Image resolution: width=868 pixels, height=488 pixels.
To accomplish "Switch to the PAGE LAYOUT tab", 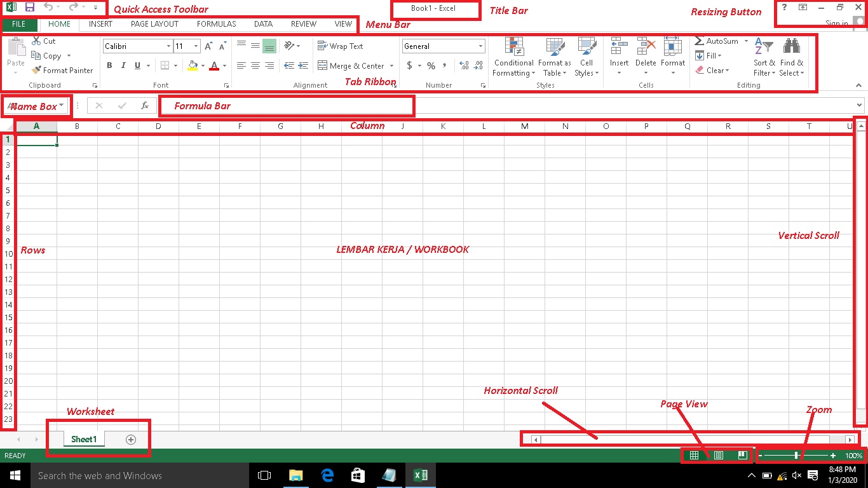I will pyautogui.click(x=154, y=24).
